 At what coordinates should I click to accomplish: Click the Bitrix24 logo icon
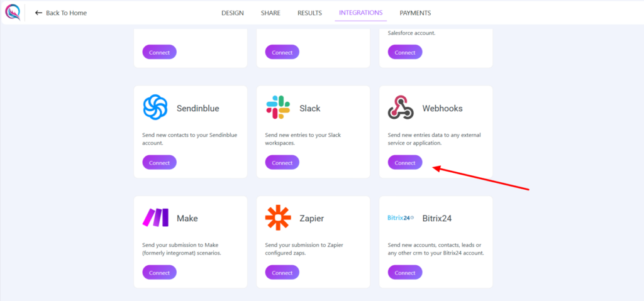point(401,218)
